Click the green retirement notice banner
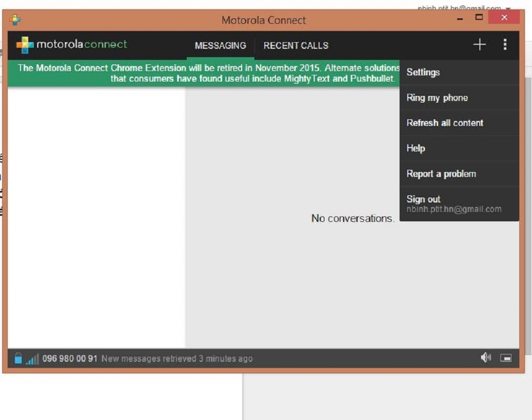Screen dimensions: 532x420 coord(203,73)
